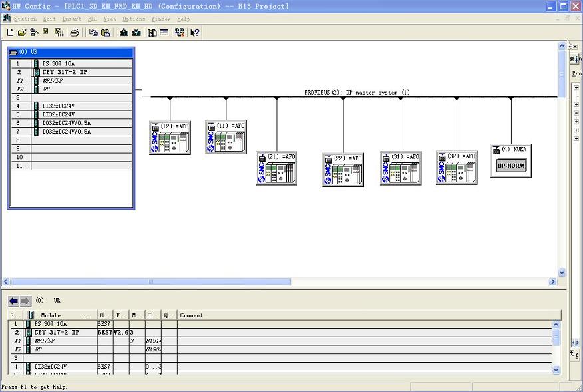Click the Module column header
583x392 pixels.
(51, 315)
